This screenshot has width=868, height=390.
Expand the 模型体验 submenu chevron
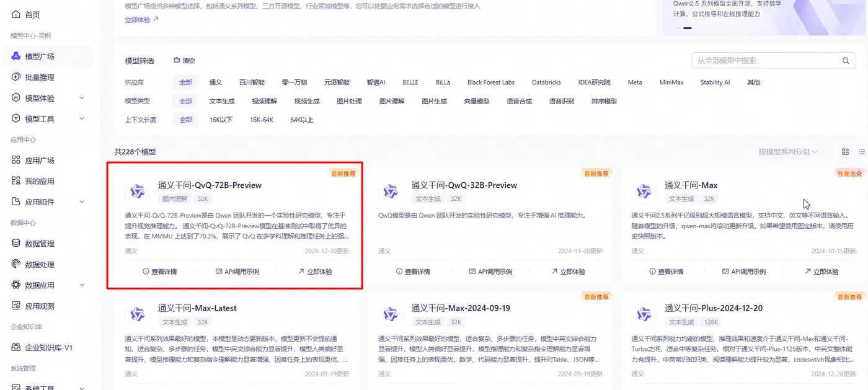pyautogui.click(x=82, y=98)
